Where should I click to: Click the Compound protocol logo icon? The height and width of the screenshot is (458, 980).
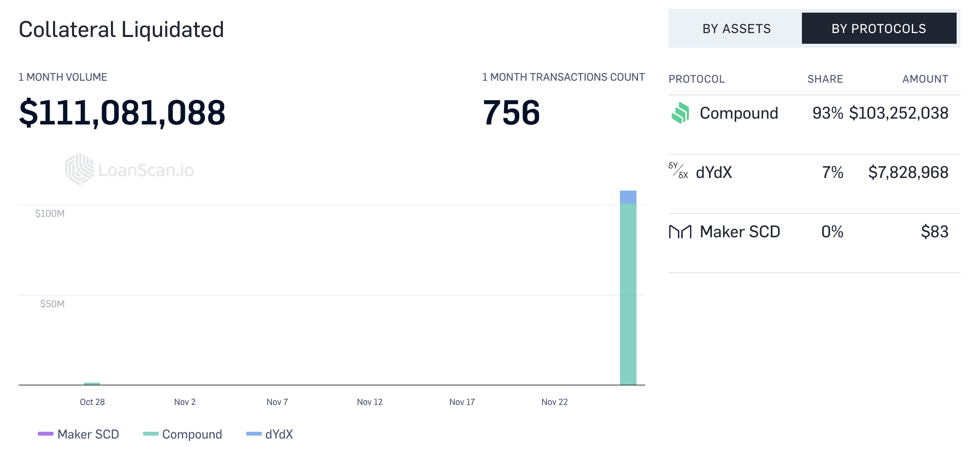pos(680,113)
